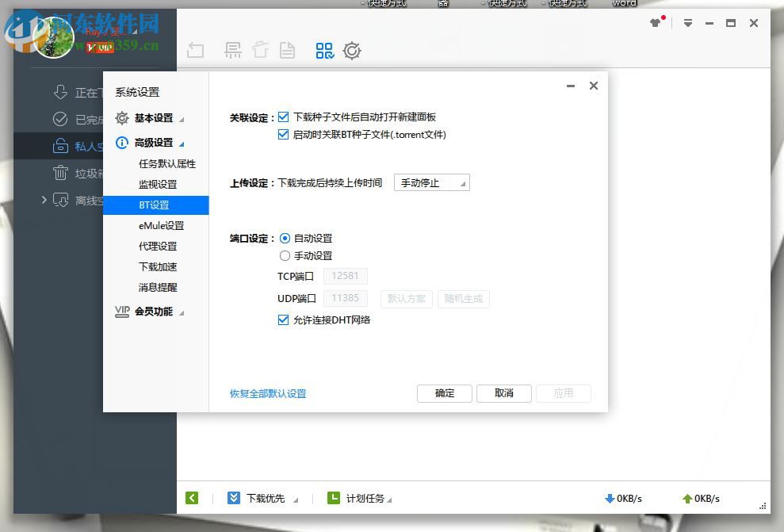
Task: Click the blue grid layout toolbar icon
Action: tap(324, 50)
